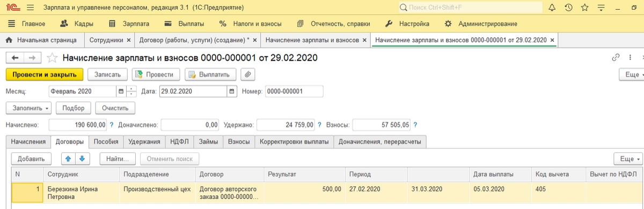Open history clock icon
Screen dimensions: 644x209
(569, 8)
